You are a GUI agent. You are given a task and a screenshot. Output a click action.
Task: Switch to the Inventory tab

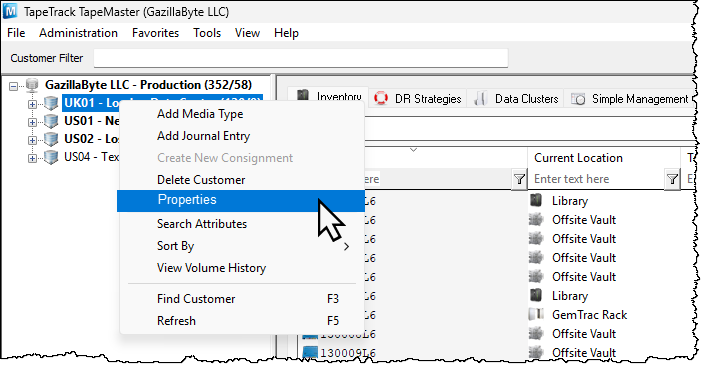point(328,96)
